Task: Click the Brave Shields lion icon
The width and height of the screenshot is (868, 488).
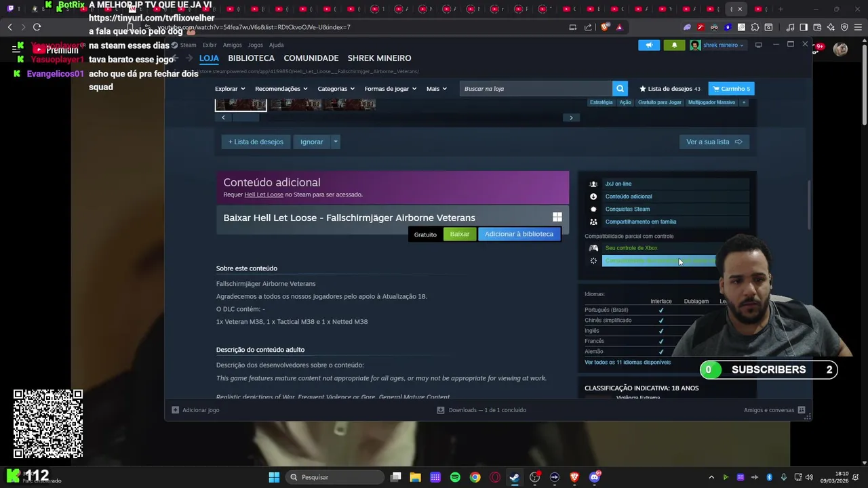Action: tap(604, 27)
